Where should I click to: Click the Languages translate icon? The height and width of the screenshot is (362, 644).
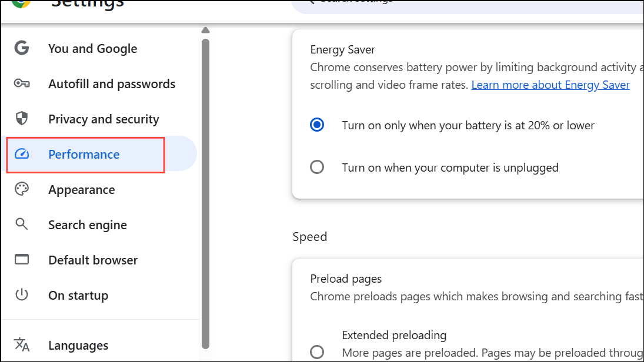click(22, 345)
